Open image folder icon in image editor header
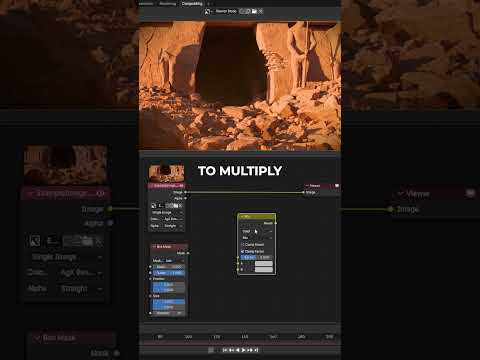This screenshot has width=480, height=360. 254,11
